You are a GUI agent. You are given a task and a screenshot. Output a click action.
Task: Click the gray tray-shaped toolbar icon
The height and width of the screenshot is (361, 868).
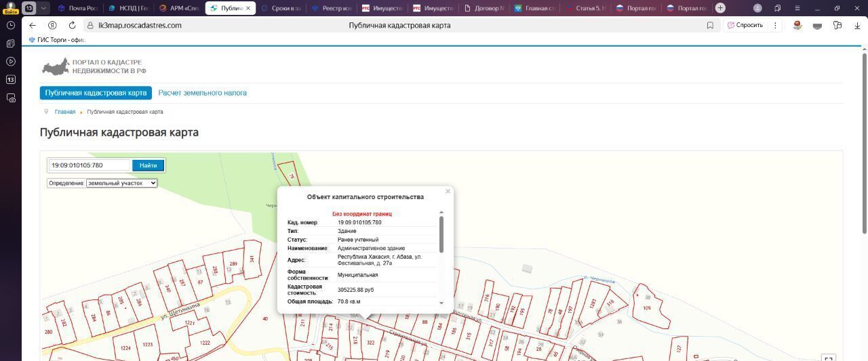(x=817, y=25)
